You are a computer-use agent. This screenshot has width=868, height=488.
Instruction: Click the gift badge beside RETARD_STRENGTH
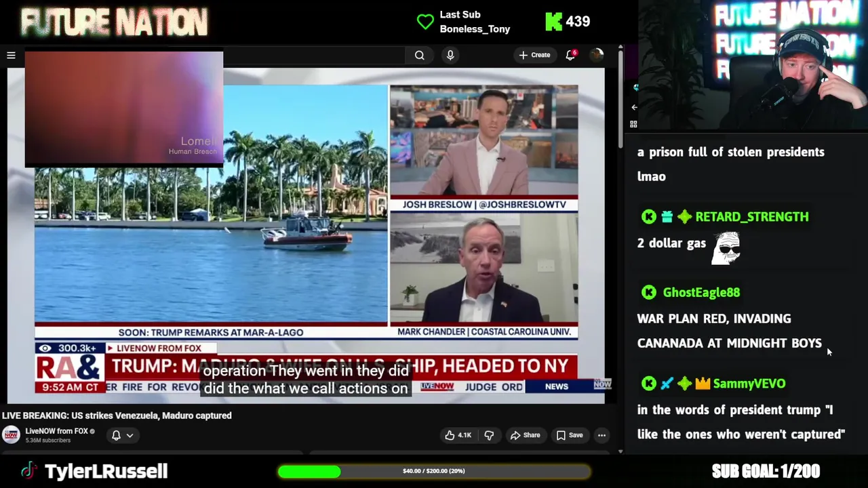pyautogui.click(x=667, y=217)
